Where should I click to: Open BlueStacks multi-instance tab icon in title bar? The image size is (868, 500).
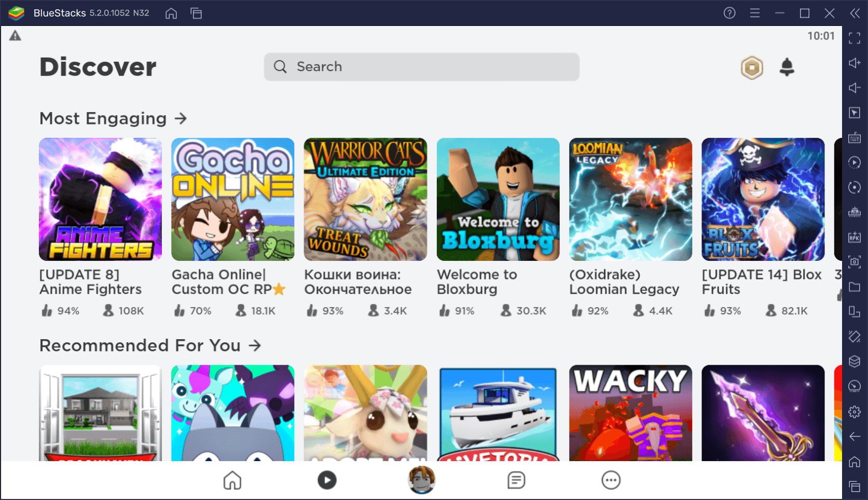pos(196,13)
